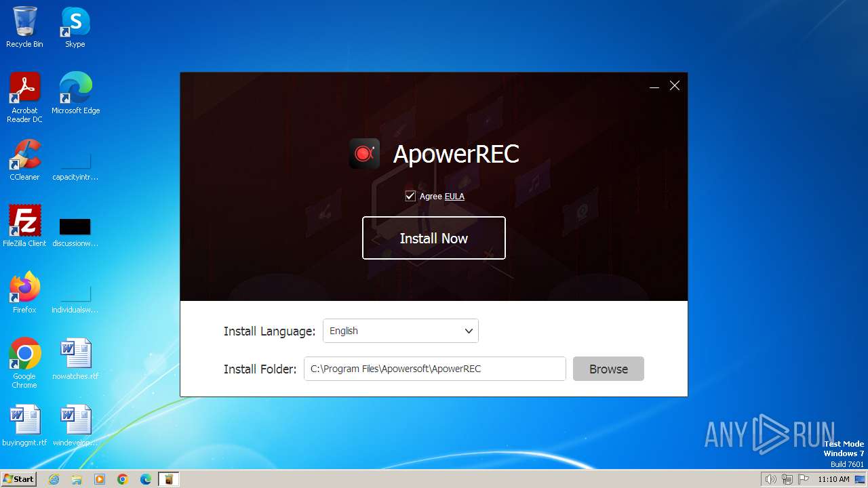This screenshot has width=868, height=488.
Task: Select the installer taskbar button
Action: pyautogui.click(x=169, y=479)
